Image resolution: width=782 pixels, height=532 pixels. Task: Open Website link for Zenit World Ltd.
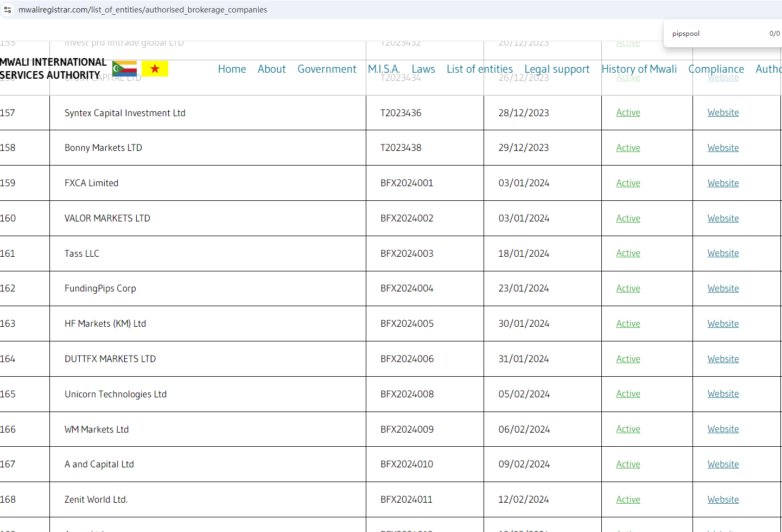(723, 499)
